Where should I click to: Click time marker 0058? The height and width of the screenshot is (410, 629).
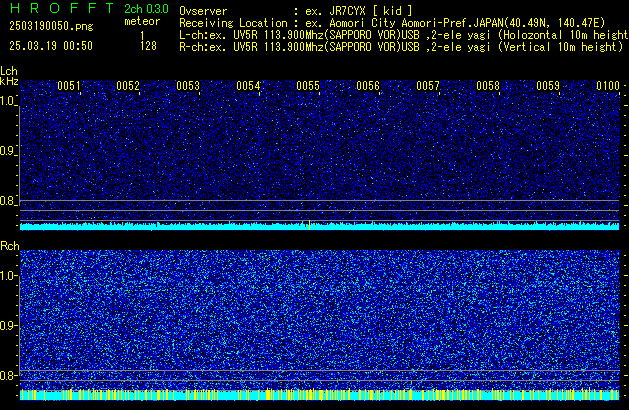[488, 86]
